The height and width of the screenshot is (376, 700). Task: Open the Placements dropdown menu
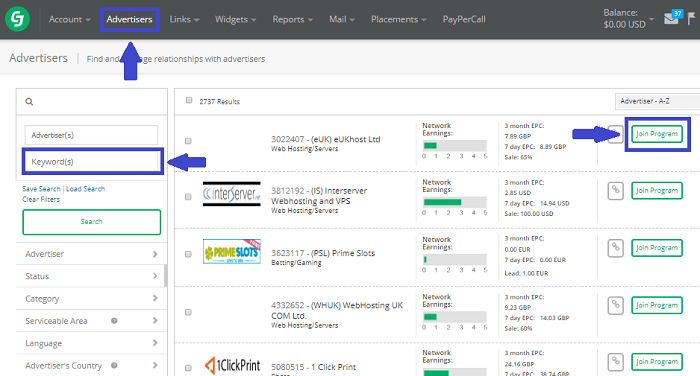click(x=399, y=19)
